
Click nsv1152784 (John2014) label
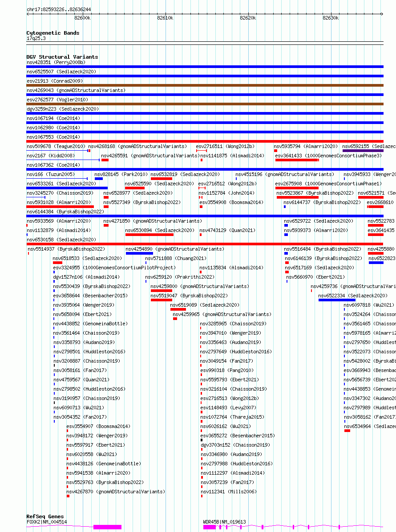226,193
